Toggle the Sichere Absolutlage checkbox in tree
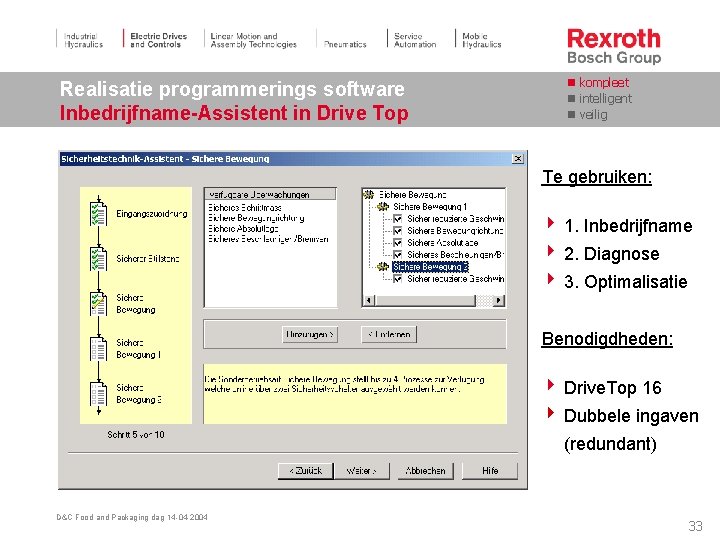The image size is (720, 540). click(x=398, y=242)
